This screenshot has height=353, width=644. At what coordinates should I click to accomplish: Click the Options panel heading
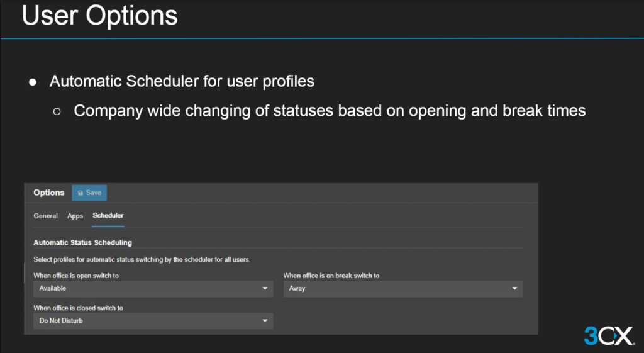click(49, 193)
